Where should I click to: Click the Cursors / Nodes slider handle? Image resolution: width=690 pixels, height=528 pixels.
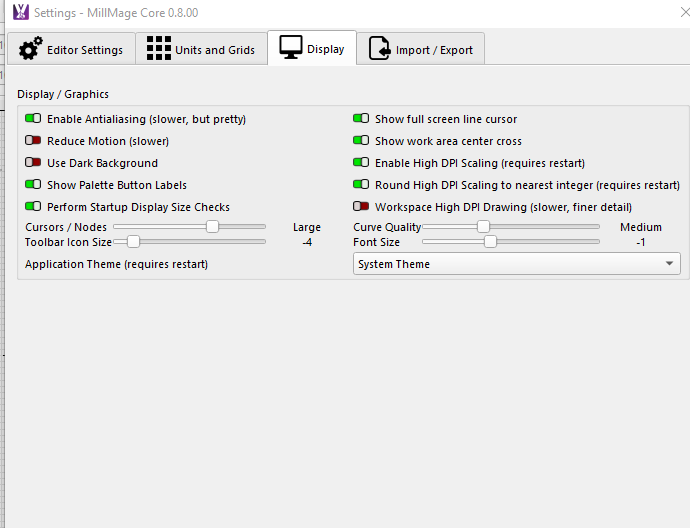[212, 227]
